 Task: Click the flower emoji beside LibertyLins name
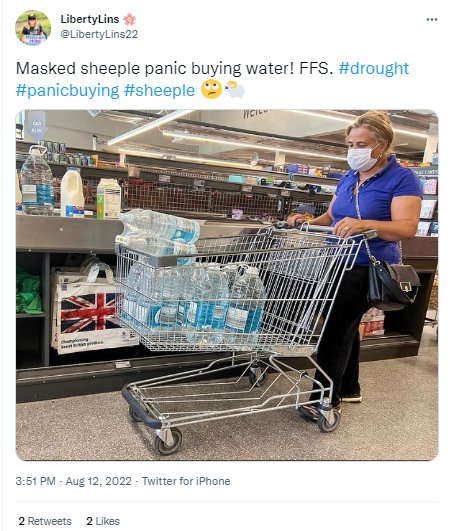(x=130, y=19)
